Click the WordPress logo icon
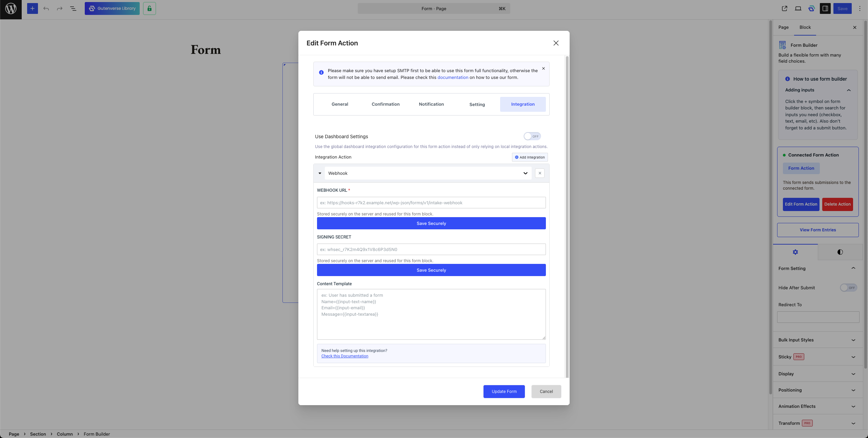 point(11,8)
